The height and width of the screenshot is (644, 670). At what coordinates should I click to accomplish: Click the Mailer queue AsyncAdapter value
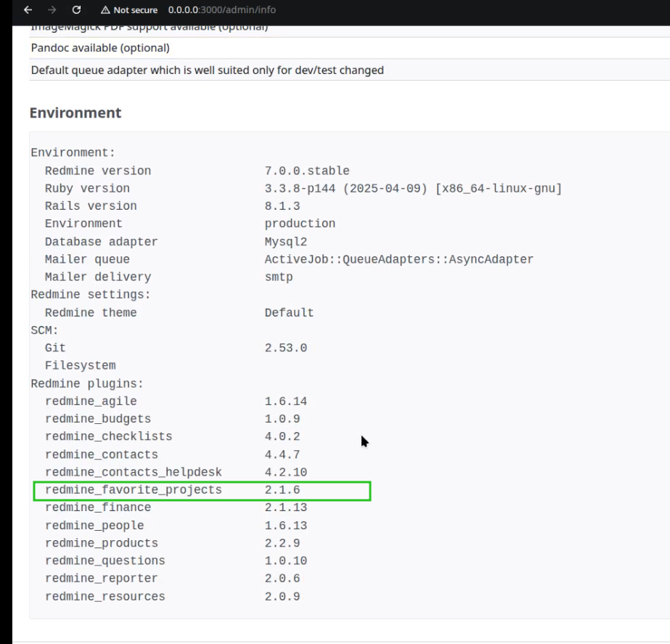tap(399, 259)
